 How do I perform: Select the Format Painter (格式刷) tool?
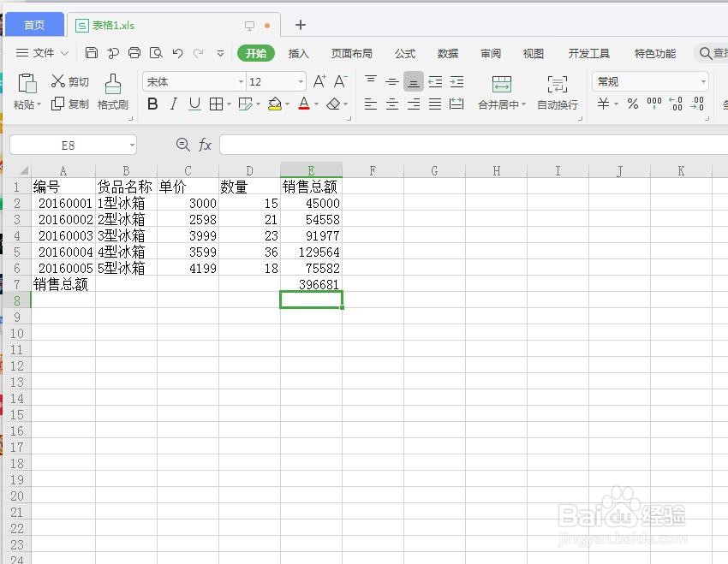112,92
